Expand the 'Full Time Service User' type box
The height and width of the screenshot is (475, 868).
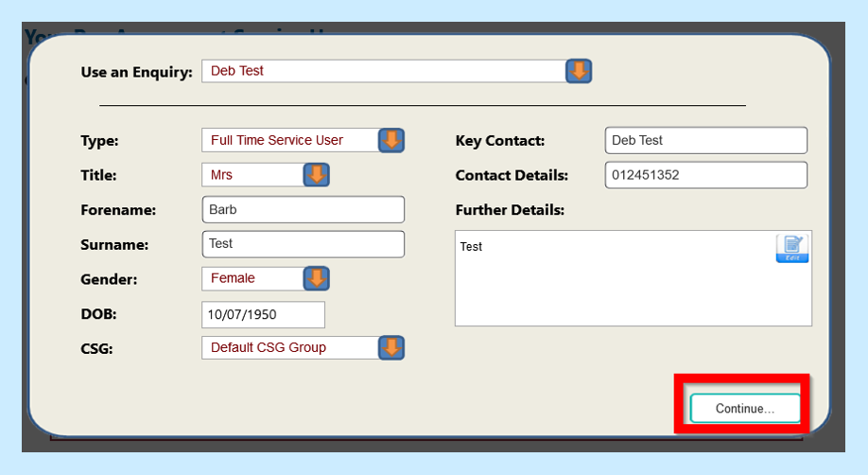290,140
